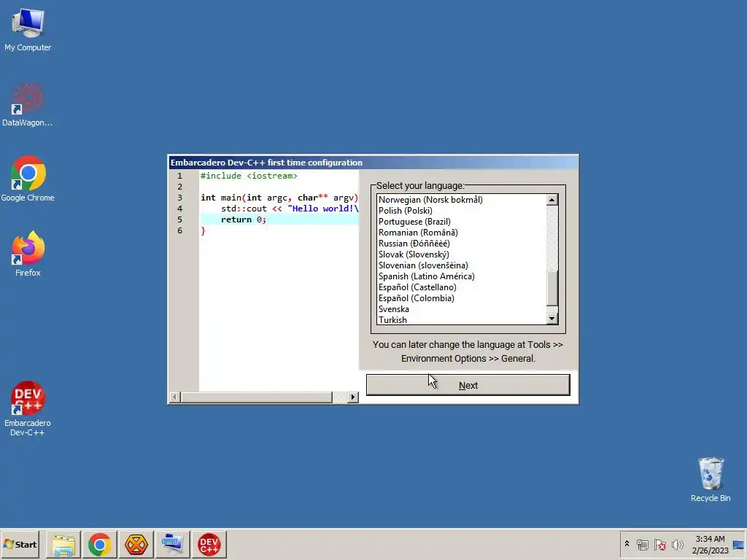Select Svenska language
Image resolution: width=747 pixels, height=560 pixels.
(461, 309)
